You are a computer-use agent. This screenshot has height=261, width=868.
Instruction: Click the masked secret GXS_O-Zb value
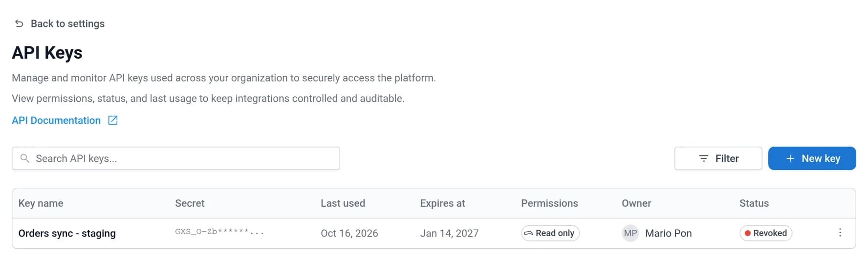219,232
